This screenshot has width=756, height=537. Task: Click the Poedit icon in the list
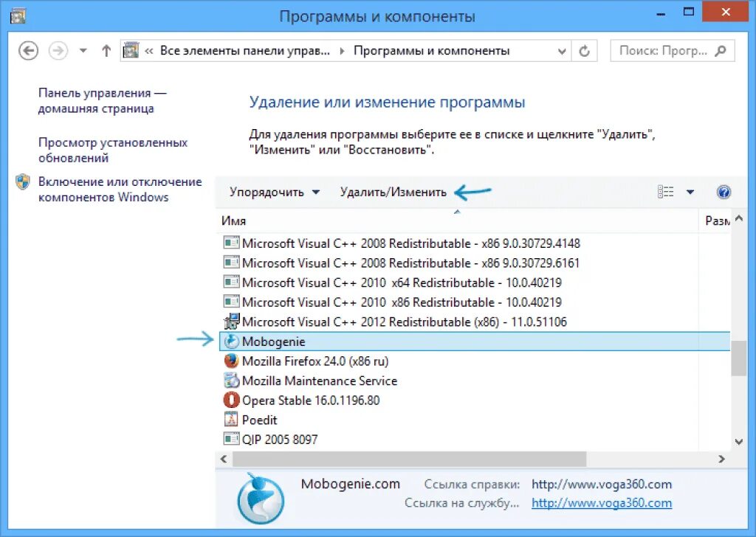coord(231,420)
